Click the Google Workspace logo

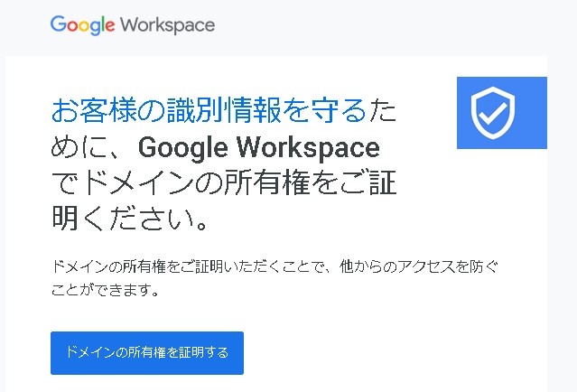132,24
